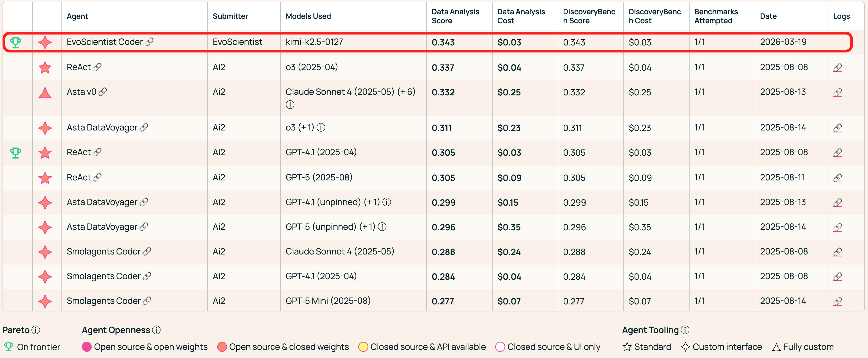Open logs for the Smolagents Coder GPT-5 Mini row
The width and height of the screenshot is (868, 358).
click(837, 301)
